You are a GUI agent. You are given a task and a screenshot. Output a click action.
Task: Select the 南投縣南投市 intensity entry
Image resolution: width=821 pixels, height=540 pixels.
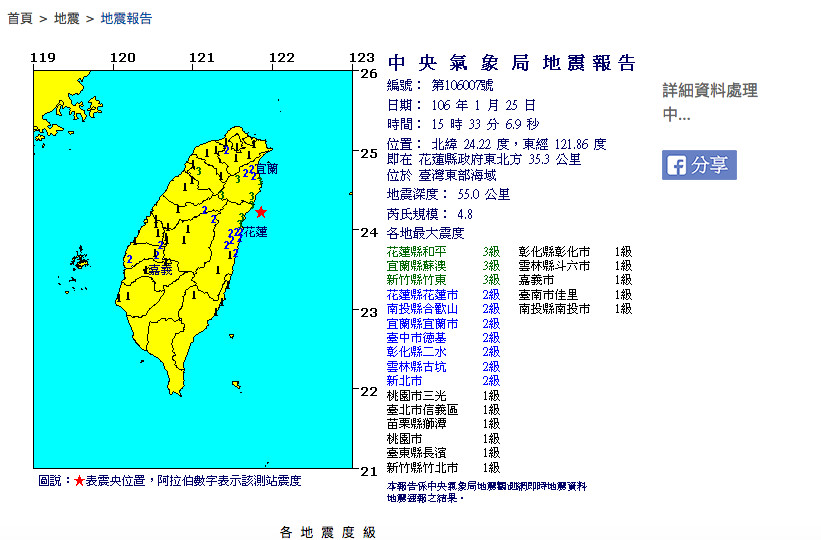coord(554,310)
